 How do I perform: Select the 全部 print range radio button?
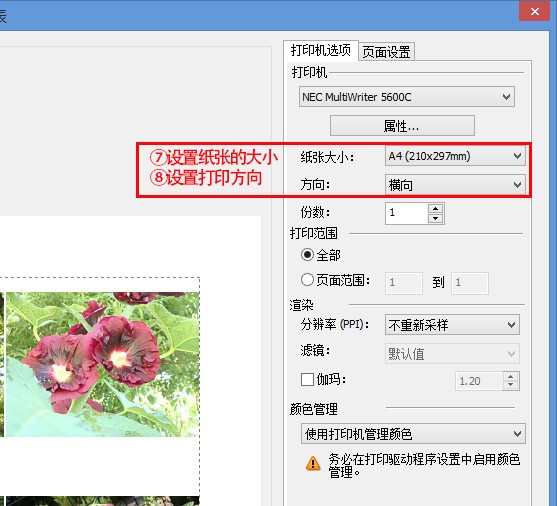[307, 255]
